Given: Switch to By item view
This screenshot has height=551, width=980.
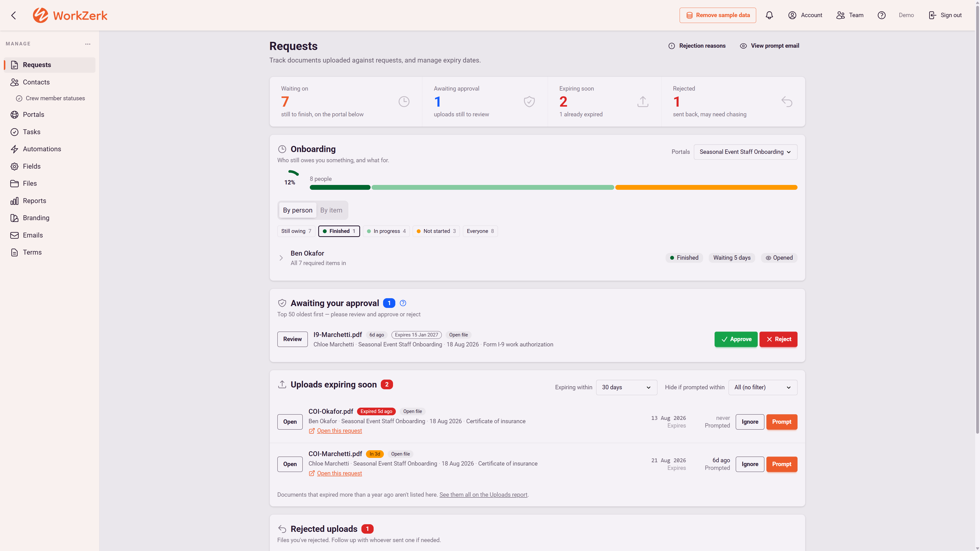Looking at the screenshot, I should 331,210.
